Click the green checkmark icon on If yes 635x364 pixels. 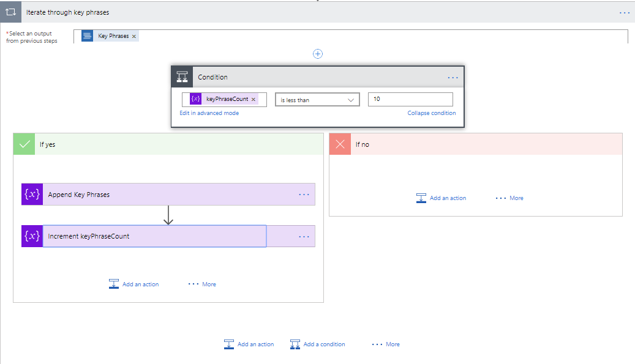coord(24,144)
